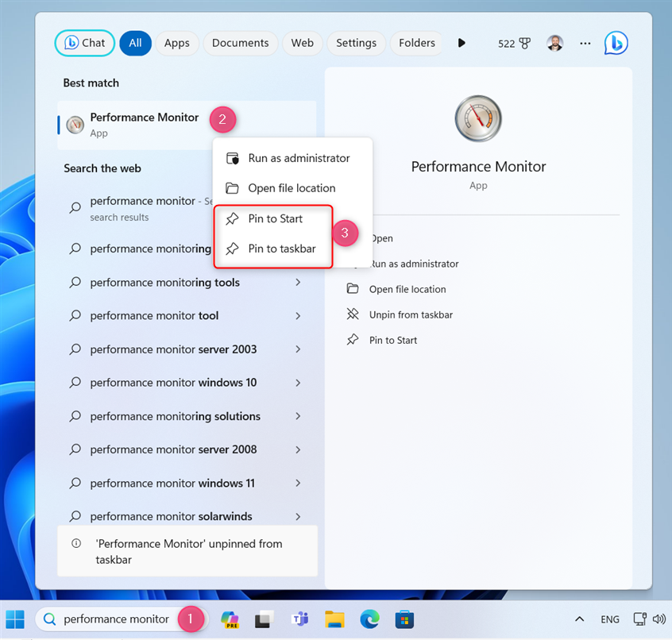Click the ENG language indicator
Screen dimensions: 672x640
coord(610,619)
